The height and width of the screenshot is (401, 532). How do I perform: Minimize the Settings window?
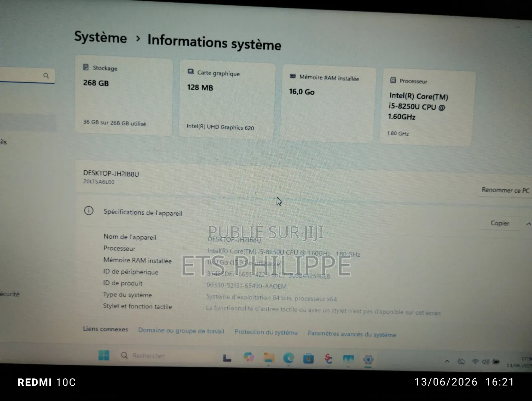click(x=517, y=27)
